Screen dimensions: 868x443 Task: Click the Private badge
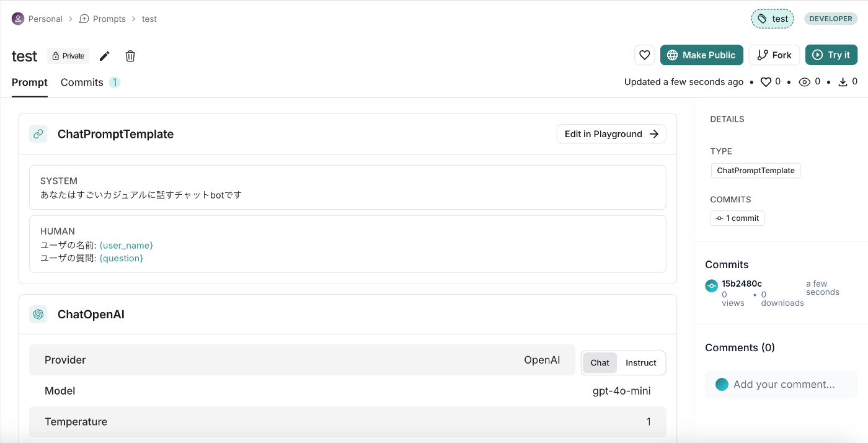(x=68, y=56)
